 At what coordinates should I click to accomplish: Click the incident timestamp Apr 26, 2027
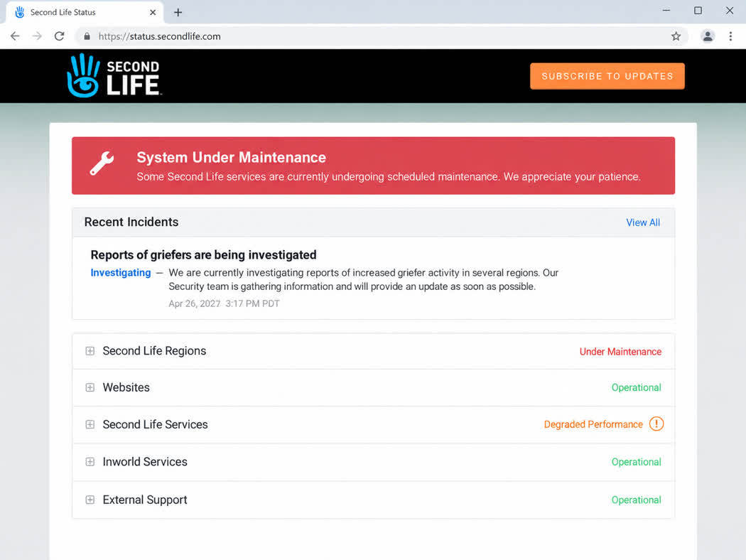click(x=224, y=303)
